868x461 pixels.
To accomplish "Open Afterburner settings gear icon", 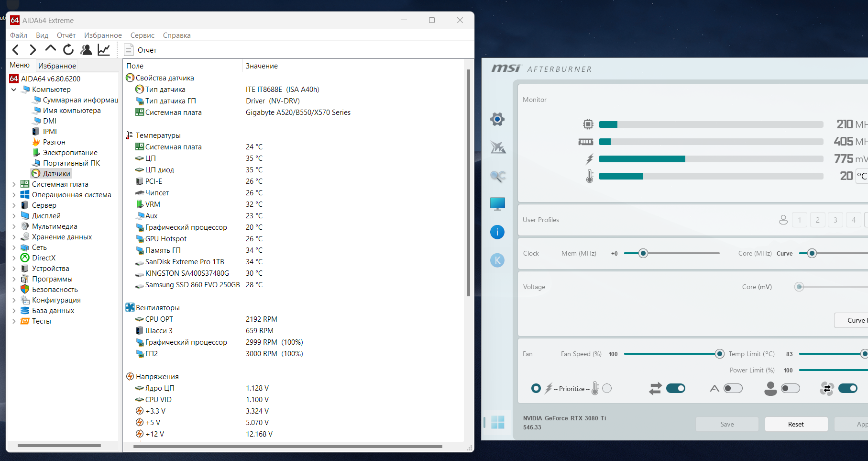I will [x=497, y=119].
